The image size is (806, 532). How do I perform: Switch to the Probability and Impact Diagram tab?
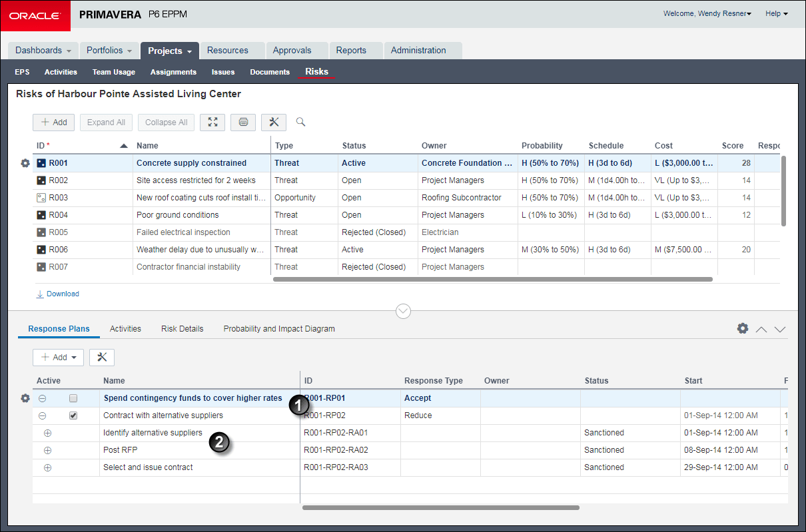pos(279,329)
